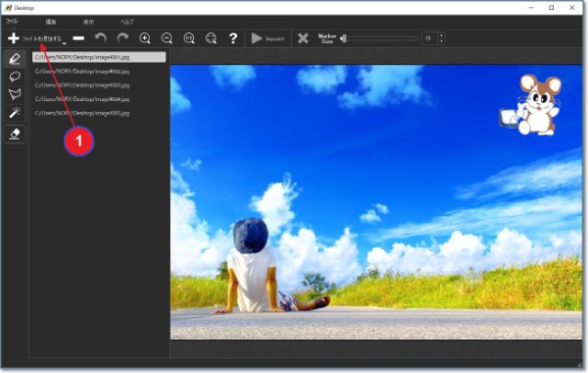Viewport: 588px width, 373px height.
Task: Click the minus icon to remove file
Action: (78, 39)
